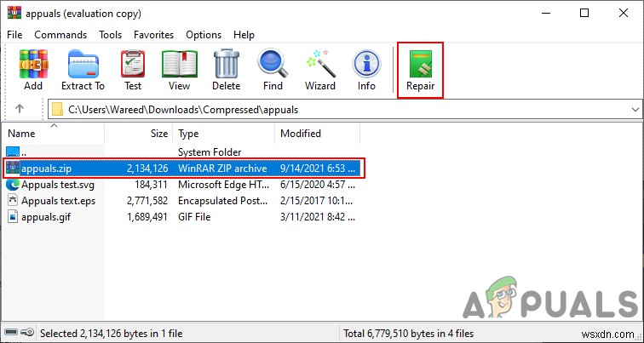
Task: Sort by the Modified column header
Action: click(x=317, y=134)
